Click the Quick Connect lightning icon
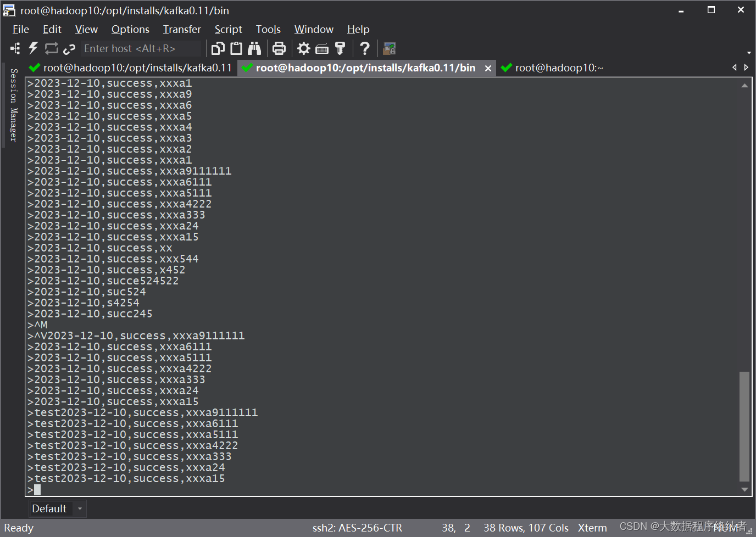This screenshot has height=537, width=756. click(34, 48)
